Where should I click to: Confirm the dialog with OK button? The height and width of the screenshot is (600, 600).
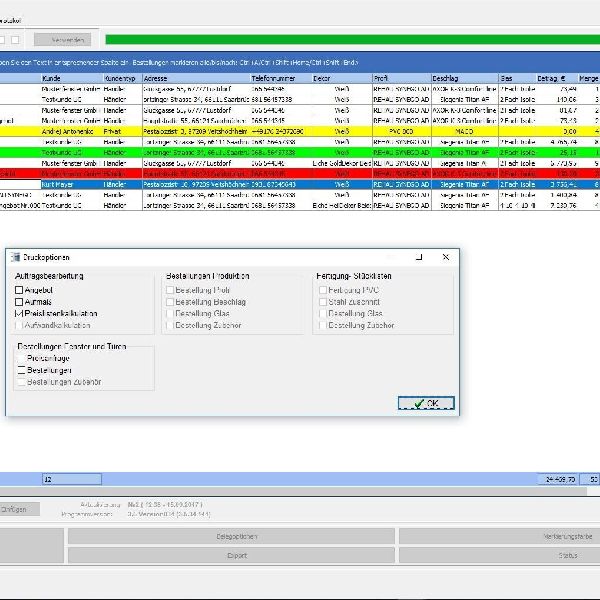click(426, 403)
